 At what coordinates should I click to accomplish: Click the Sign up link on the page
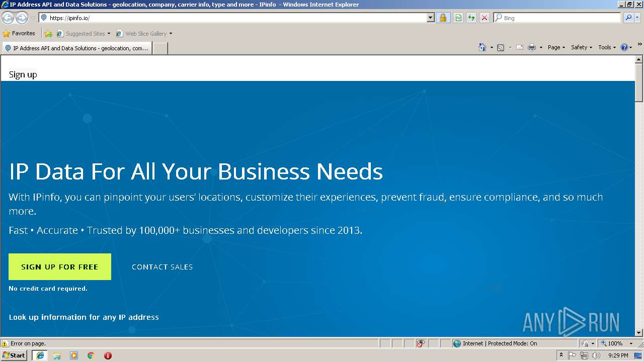(x=23, y=74)
